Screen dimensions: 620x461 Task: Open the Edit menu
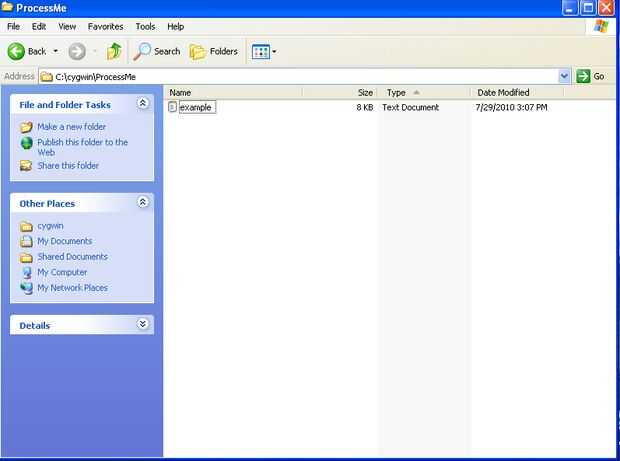click(x=39, y=26)
